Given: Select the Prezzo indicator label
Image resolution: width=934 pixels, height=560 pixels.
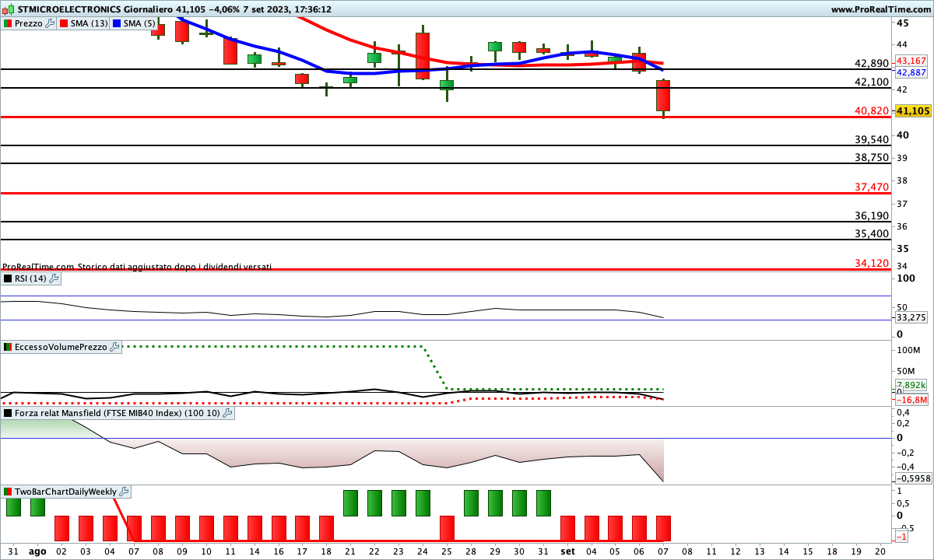Looking at the screenshot, I should pos(29,23).
